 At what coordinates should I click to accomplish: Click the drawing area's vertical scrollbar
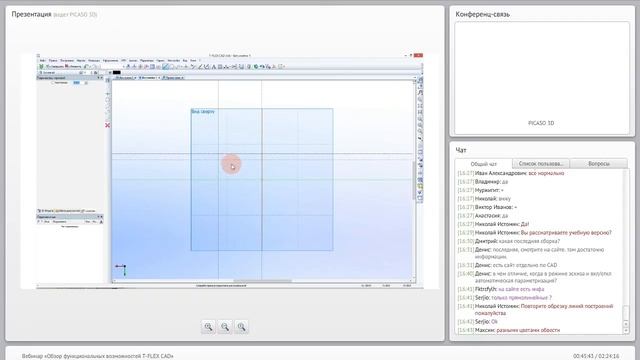(415, 180)
